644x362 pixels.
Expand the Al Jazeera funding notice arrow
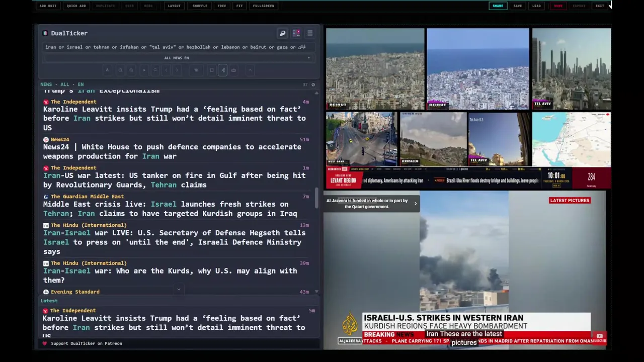(415, 204)
